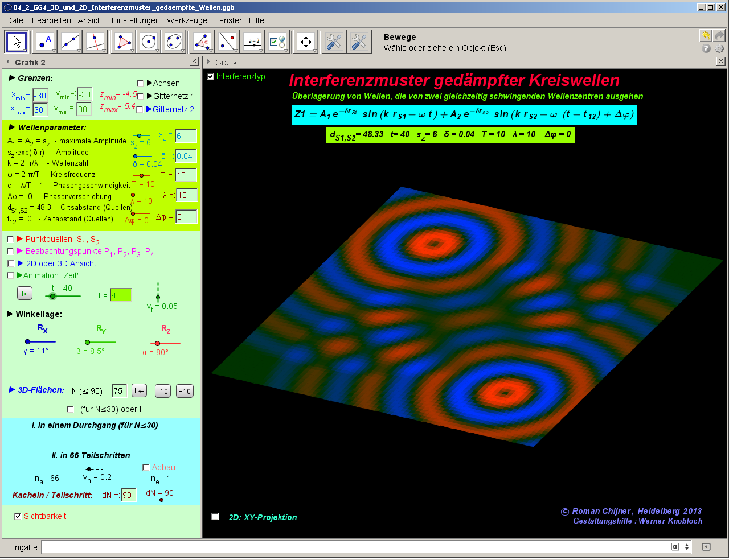Choose the Line through Two Points tool
Image resolution: width=729 pixels, height=560 pixels.
click(70, 42)
